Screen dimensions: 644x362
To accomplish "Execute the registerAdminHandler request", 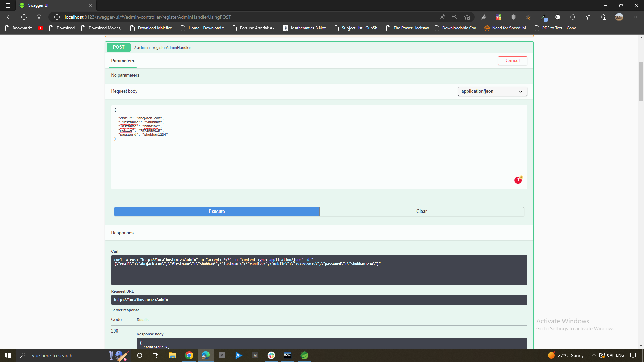I will tap(217, 212).
